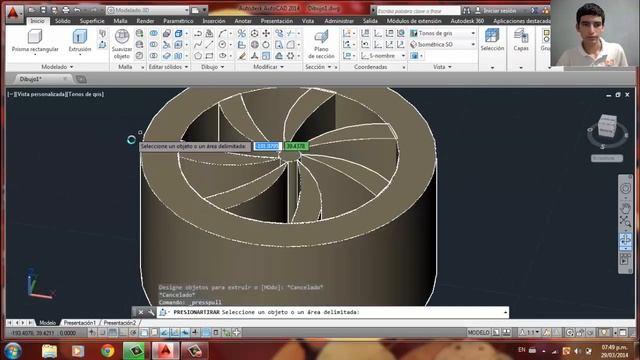Open the Malla ribbon tab
The image size is (640, 360).
120,21
